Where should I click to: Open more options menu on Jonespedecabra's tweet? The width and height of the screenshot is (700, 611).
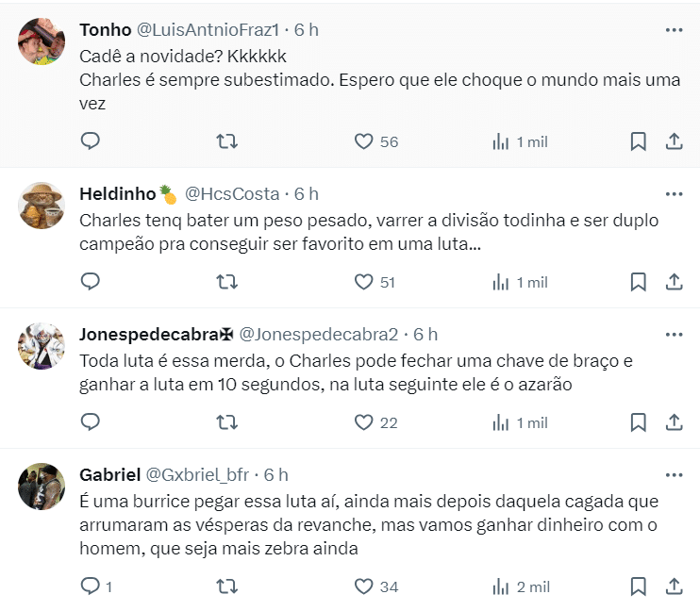(x=674, y=334)
